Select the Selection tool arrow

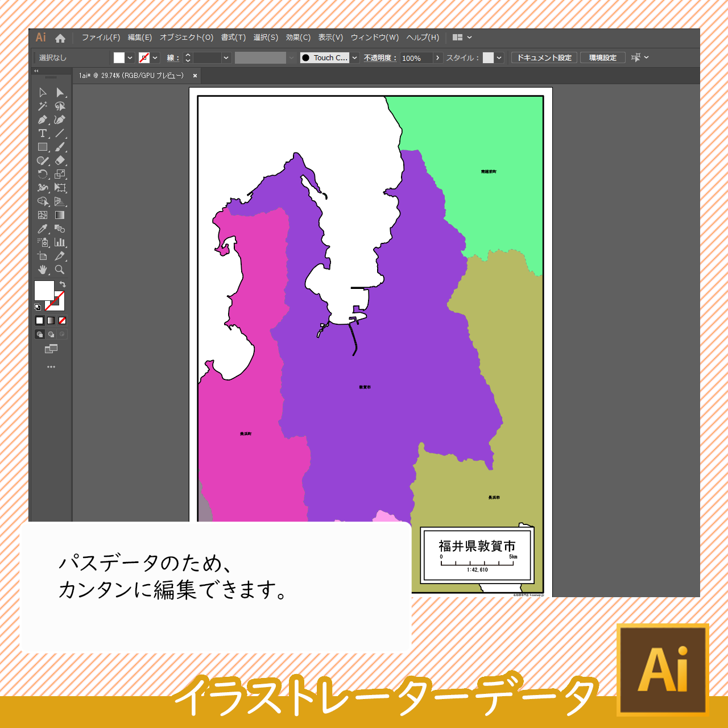(43, 93)
